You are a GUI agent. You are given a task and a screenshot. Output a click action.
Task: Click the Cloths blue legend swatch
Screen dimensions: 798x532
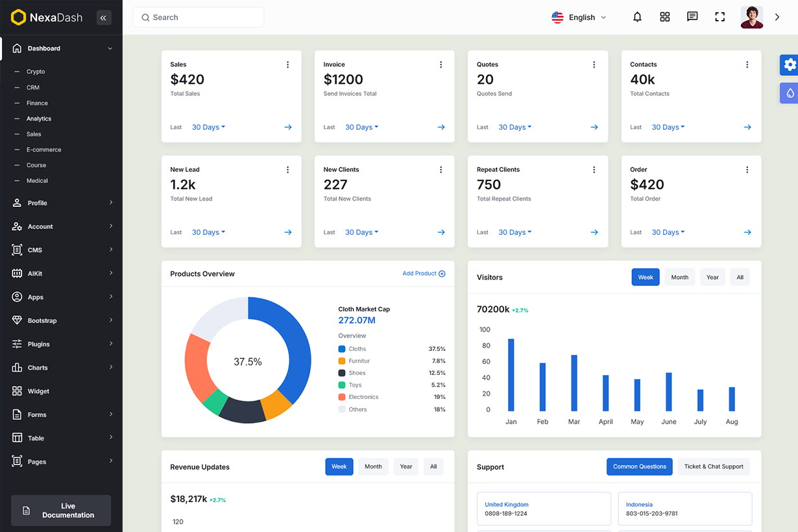(x=342, y=349)
